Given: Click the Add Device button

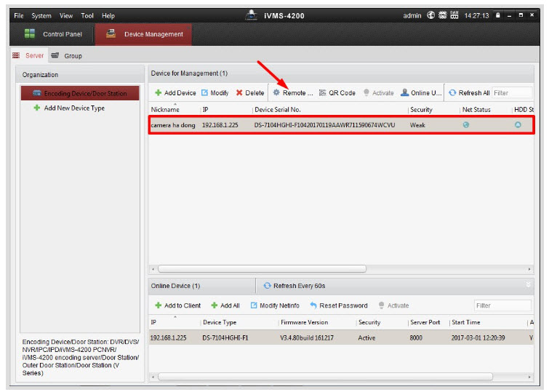Looking at the screenshot, I should (x=175, y=93).
